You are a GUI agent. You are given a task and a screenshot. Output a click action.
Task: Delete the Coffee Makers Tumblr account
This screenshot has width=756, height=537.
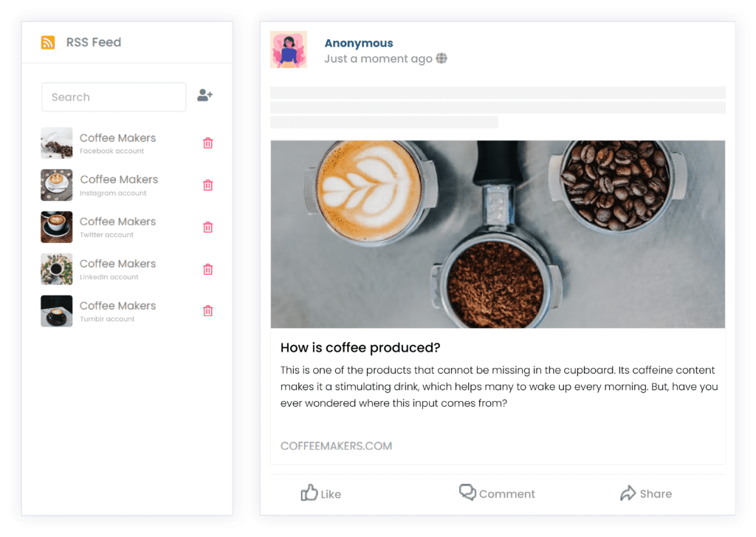point(207,311)
